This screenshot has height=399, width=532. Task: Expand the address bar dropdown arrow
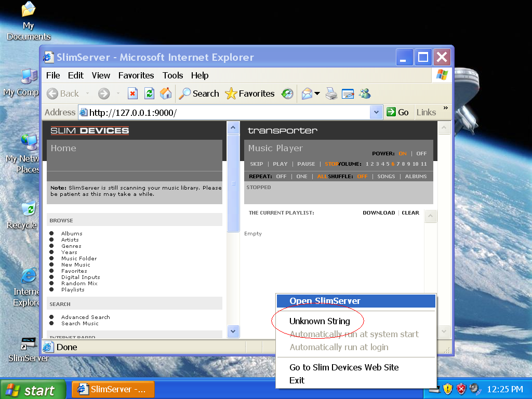click(376, 112)
